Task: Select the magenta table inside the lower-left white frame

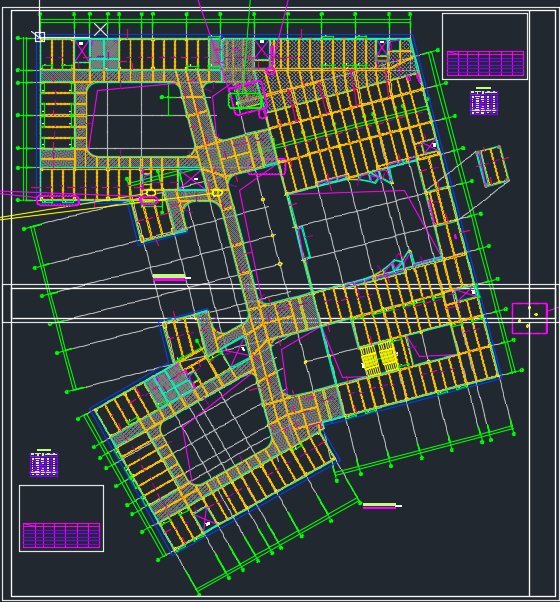Action: point(61,535)
